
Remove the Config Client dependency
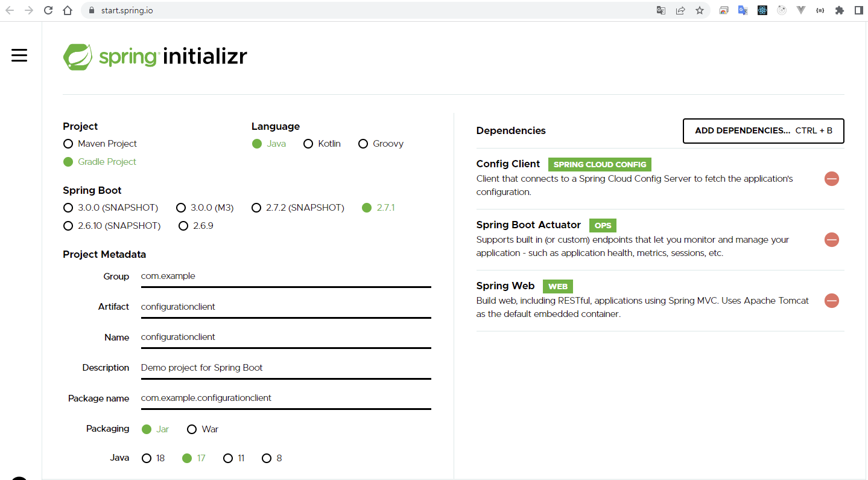(832, 179)
